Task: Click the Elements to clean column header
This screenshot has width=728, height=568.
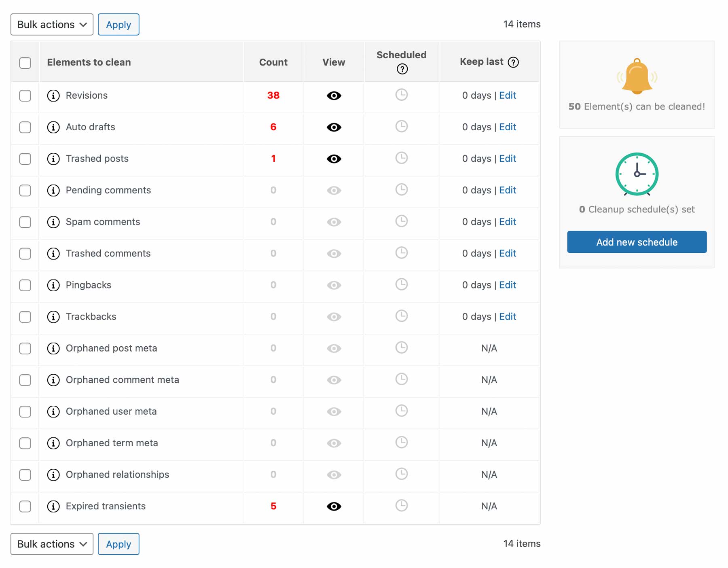Action: (89, 62)
